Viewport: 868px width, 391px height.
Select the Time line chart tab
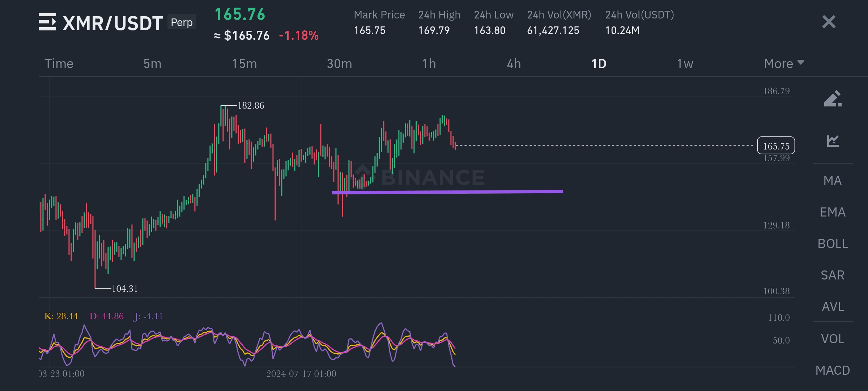(x=59, y=64)
